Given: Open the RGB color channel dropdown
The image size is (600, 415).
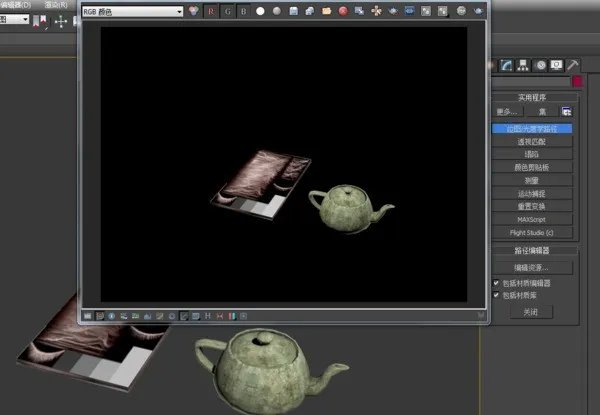Looking at the screenshot, I should (x=133, y=11).
